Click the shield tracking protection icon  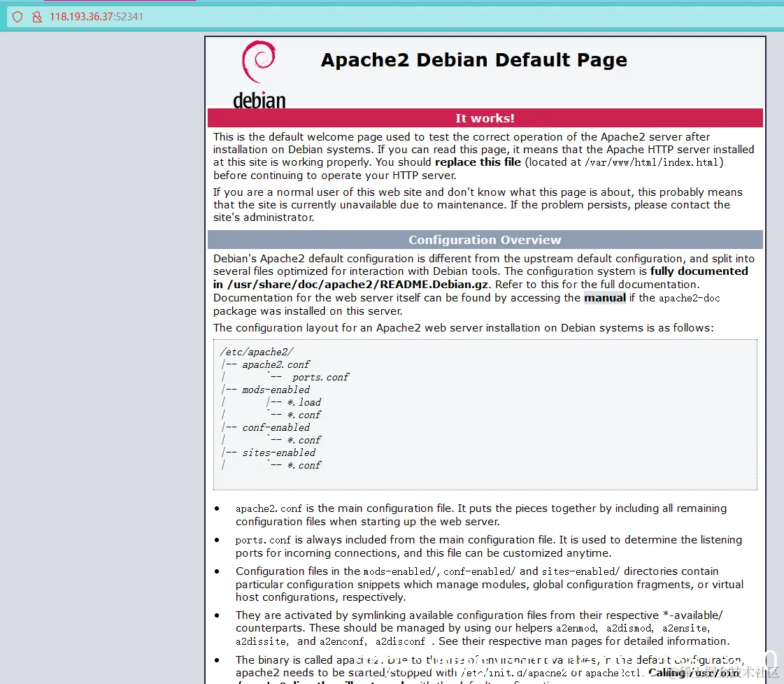coord(17,17)
